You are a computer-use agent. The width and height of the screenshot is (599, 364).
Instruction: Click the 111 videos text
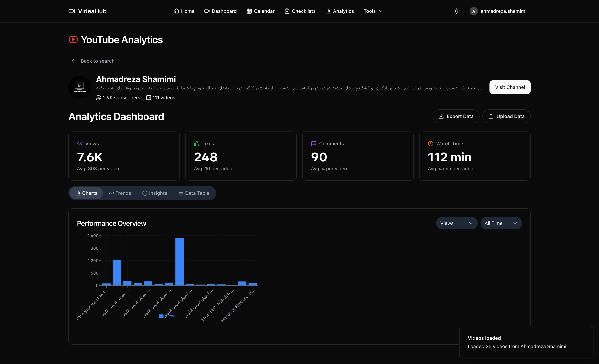click(x=164, y=98)
